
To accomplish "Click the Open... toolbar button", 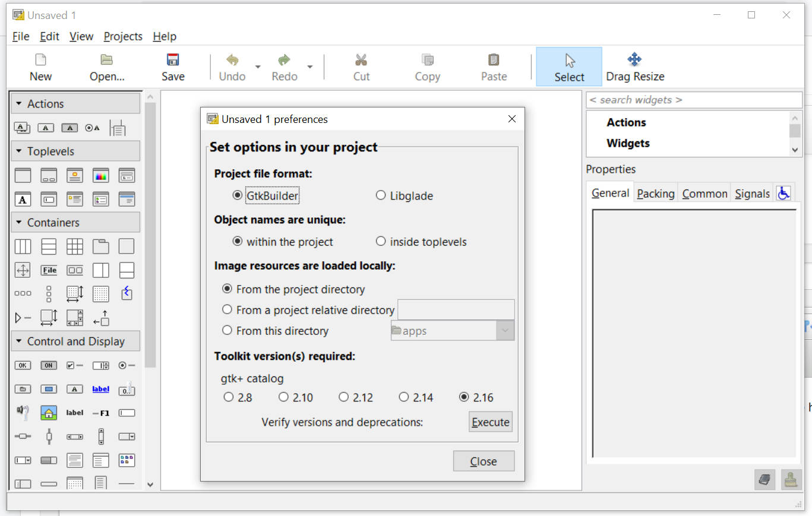I will pyautogui.click(x=107, y=67).
